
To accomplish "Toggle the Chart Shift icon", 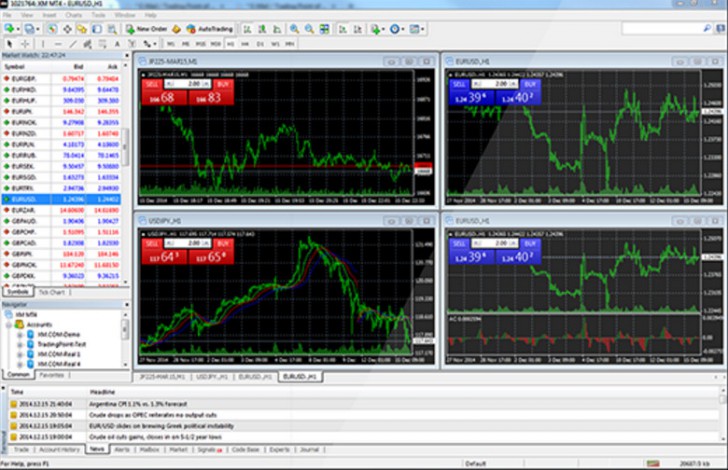I will [358, 29].
